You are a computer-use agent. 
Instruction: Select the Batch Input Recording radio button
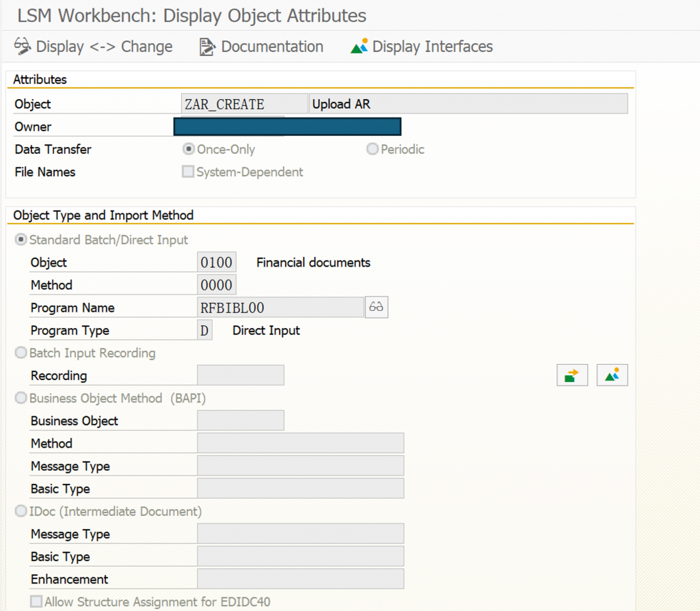click(21, 353)
